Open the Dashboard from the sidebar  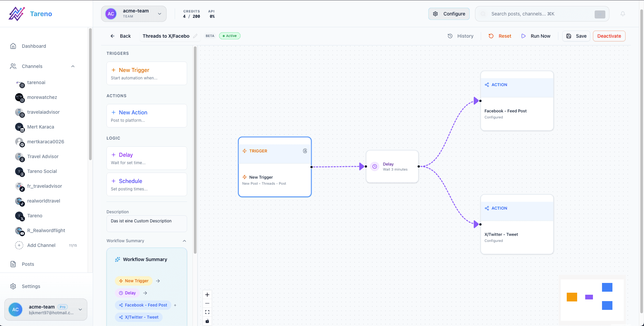coord(33,46)
